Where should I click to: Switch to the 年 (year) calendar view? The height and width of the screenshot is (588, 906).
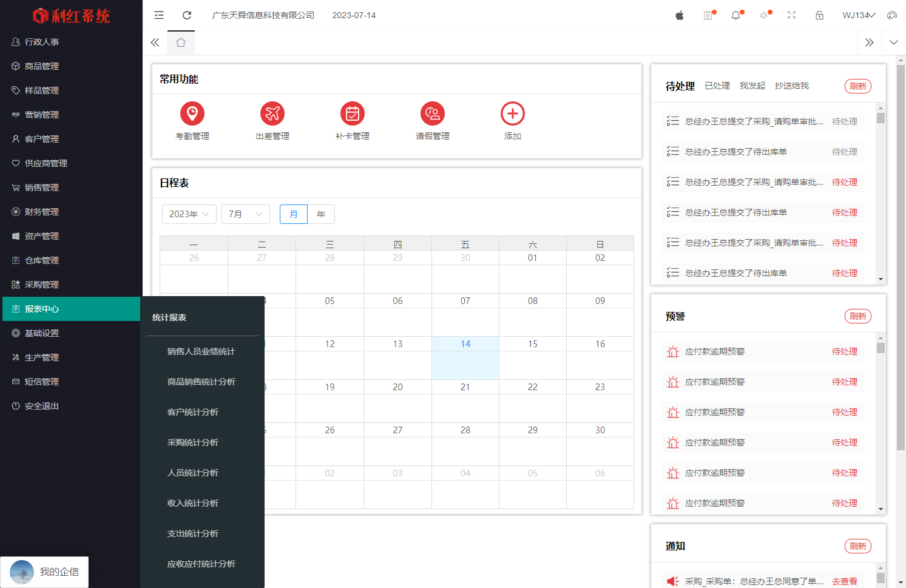(321, 214)
